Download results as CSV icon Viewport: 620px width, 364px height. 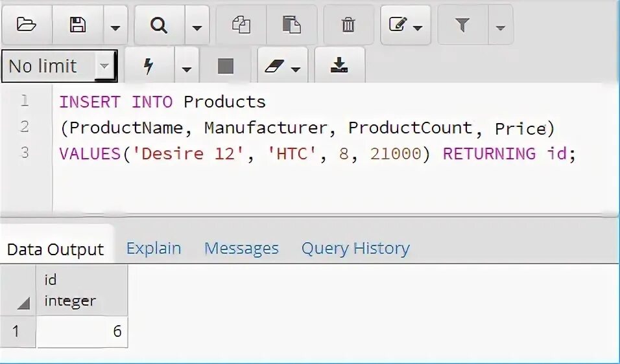(x=339, y=65)
